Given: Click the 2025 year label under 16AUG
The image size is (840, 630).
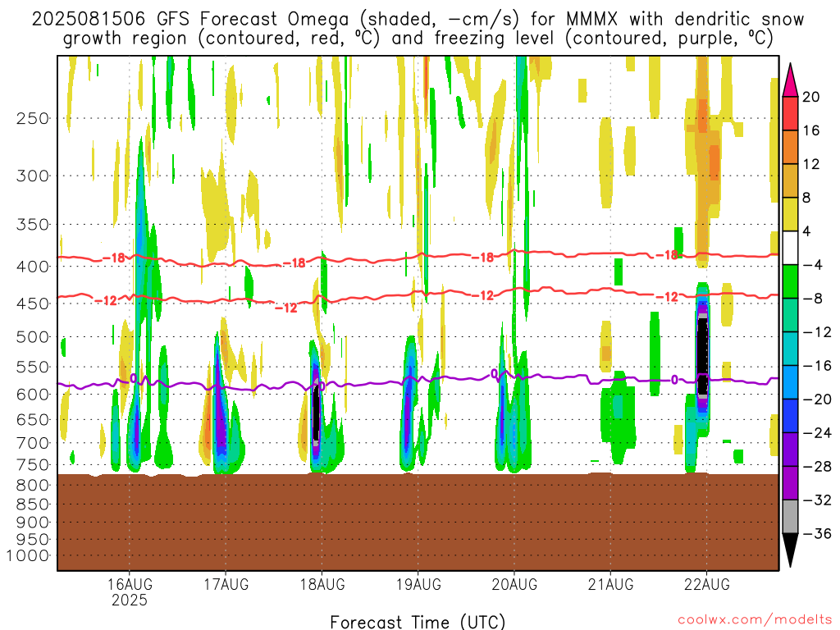Looking at the screenshot, I should pos(129,600).
